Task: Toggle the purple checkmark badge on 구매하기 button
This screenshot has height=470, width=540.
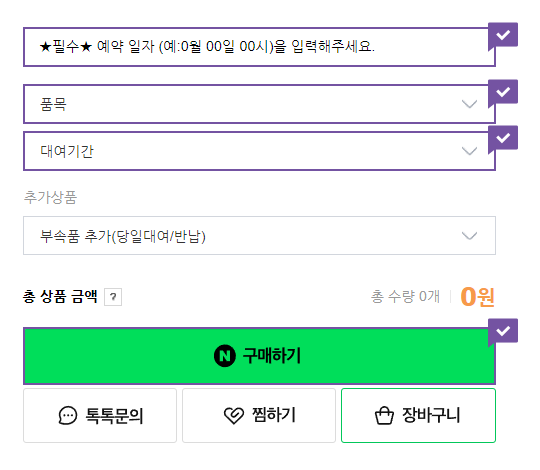Action: coord(503,331)
